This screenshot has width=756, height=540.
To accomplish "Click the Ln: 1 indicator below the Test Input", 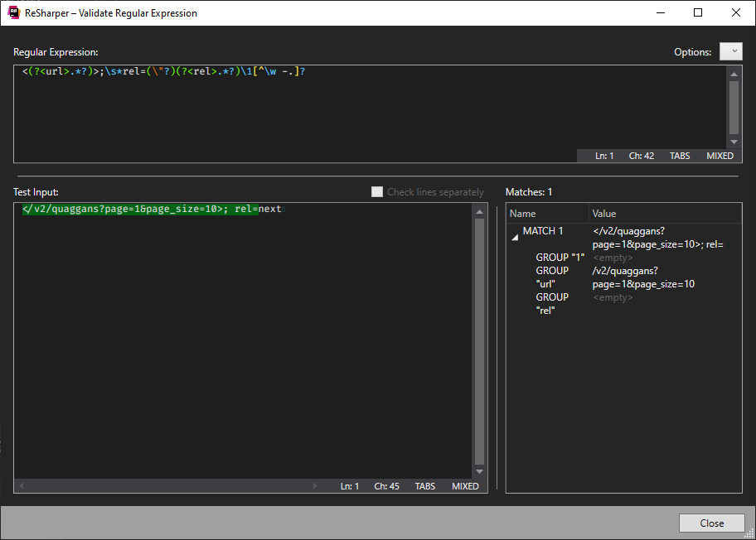I will (349, 486).
